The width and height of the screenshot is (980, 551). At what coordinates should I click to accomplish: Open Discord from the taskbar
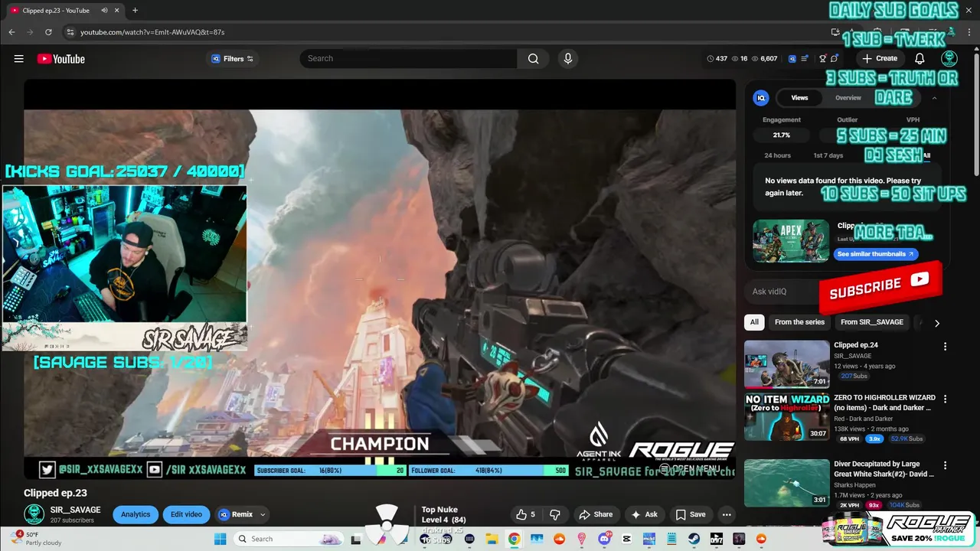(x=604, y=539)
